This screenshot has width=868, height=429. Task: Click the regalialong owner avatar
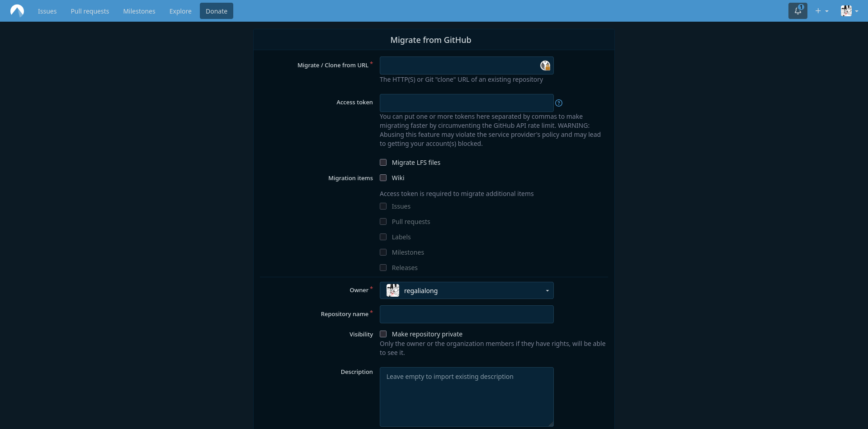pyautogui.click(x=393, y=290)
